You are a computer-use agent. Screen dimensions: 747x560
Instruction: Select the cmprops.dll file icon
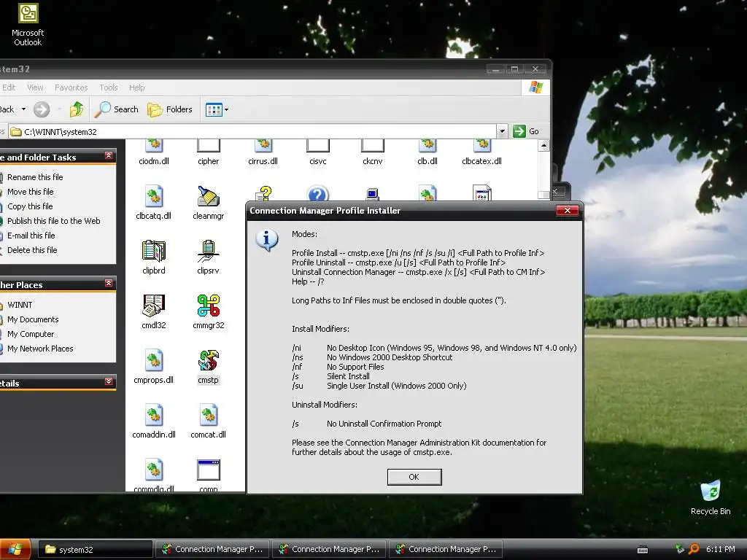click(153, 367)
